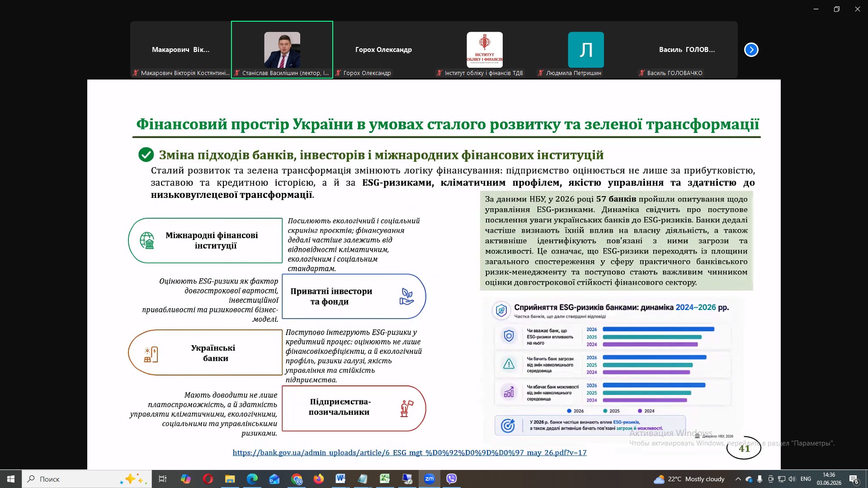
Task: Click muted mic icon beside Горох Олександр
Action: [x=338, y=73]
